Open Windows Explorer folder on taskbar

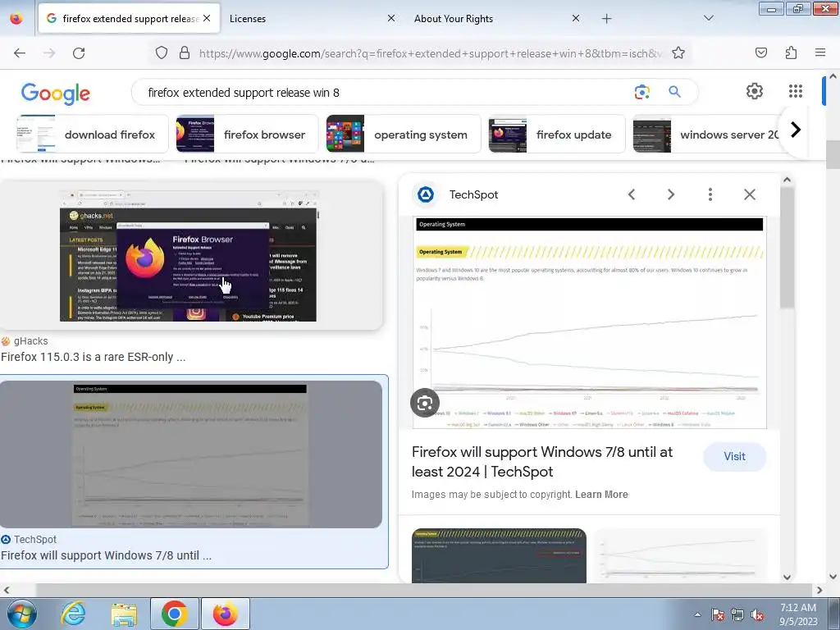coord(124,614)
